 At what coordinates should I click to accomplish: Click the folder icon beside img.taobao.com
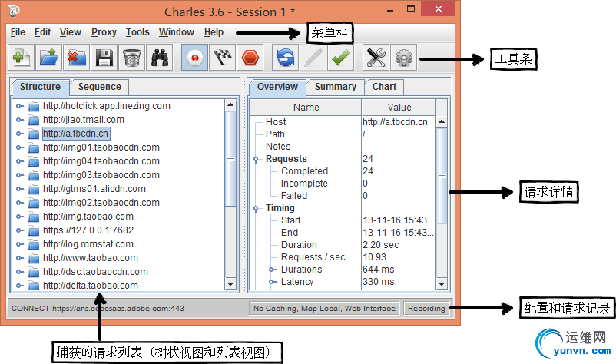coord(33,217)
